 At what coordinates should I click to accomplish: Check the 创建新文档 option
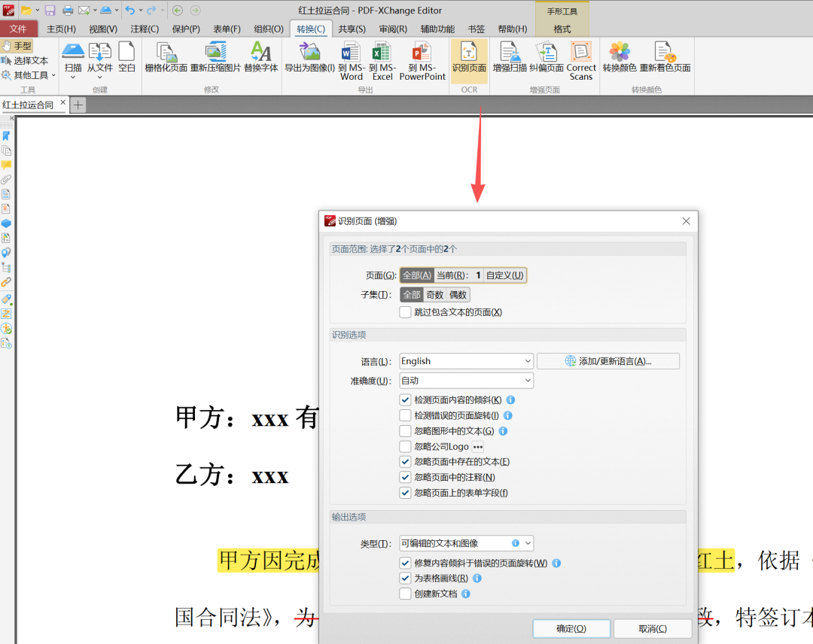[x=406, y=594]
